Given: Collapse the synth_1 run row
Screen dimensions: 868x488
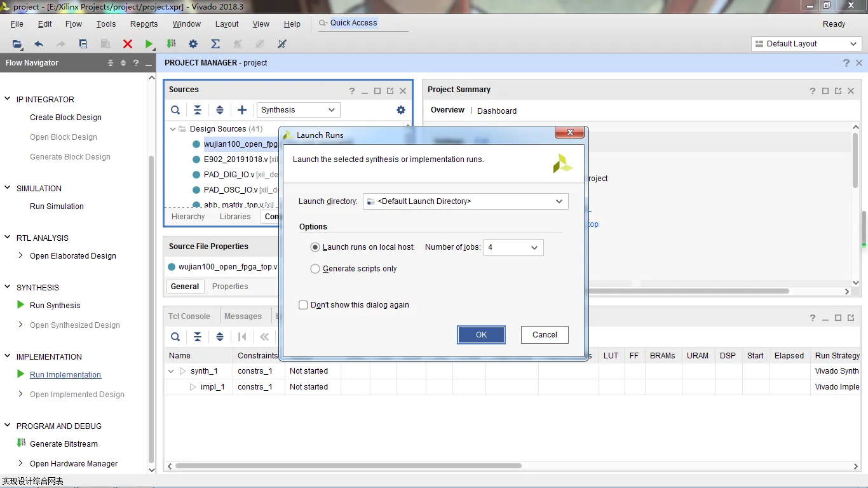Looking at the screenshot, I should click(171, 371).
